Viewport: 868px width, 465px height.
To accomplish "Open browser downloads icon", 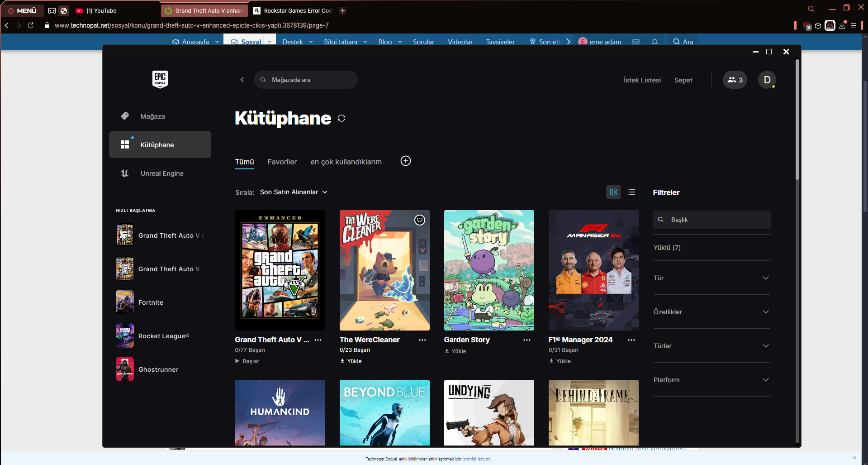I will point(842,25).
